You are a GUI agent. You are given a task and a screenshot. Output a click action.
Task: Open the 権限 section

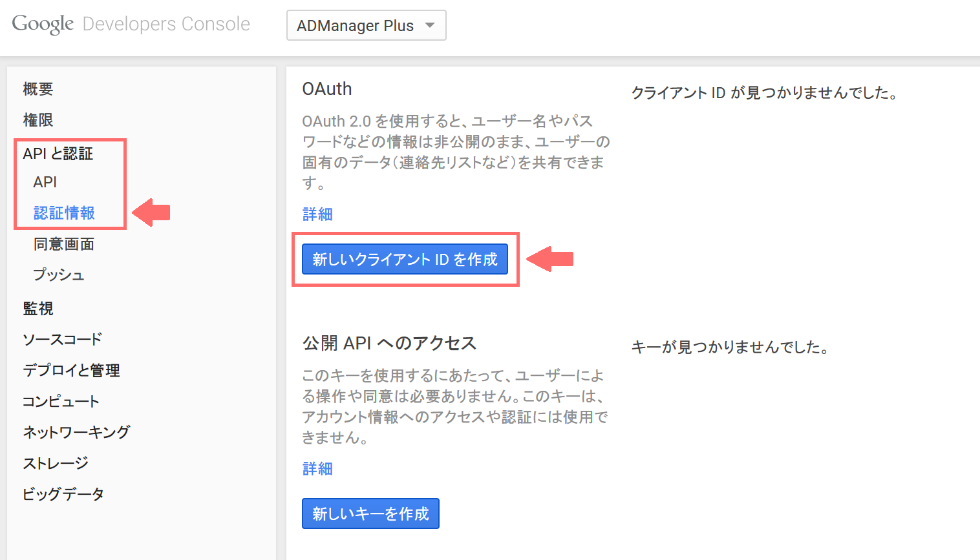pos(37,119)
